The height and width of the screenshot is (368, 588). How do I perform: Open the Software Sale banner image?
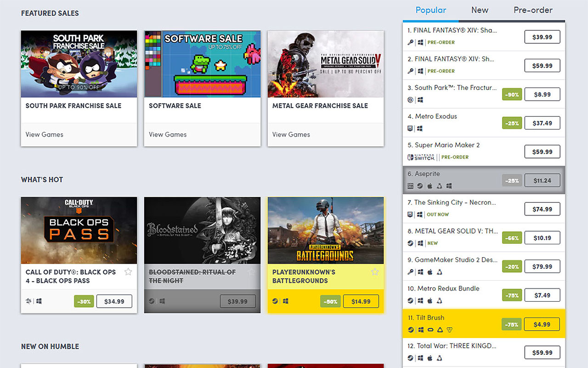203,64
